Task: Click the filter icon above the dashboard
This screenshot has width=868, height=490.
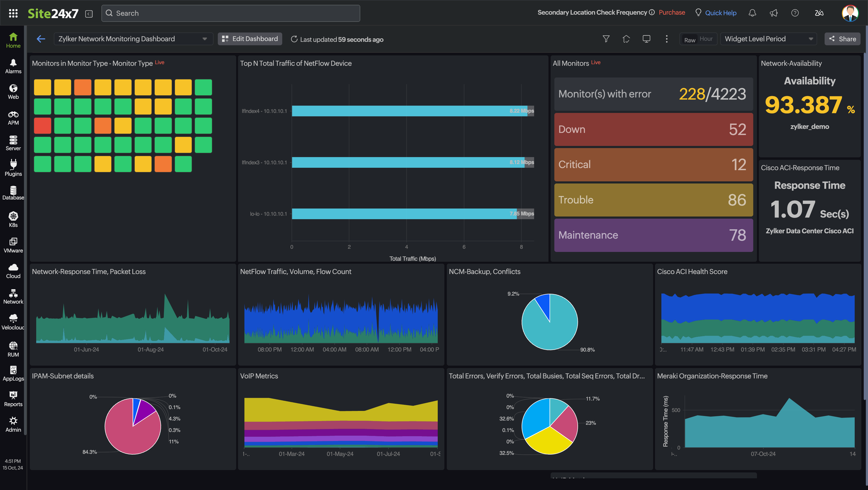Action: 606,39
